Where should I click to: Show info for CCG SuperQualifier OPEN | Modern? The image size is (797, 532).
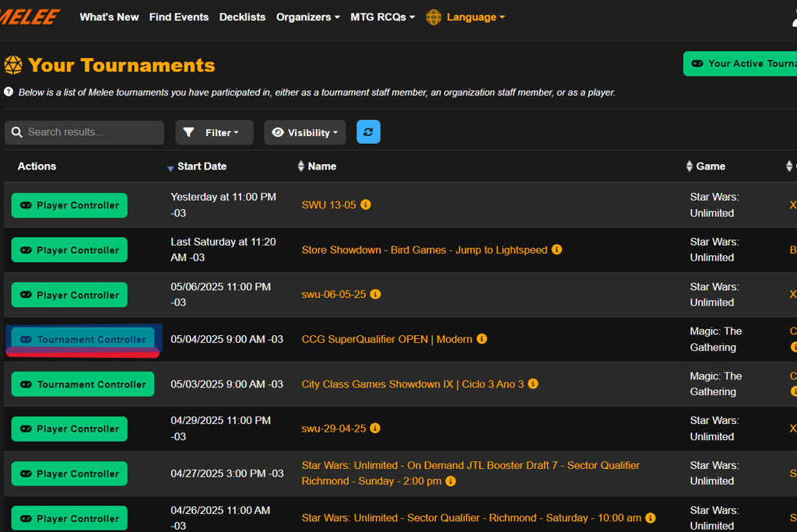[482, 339]
